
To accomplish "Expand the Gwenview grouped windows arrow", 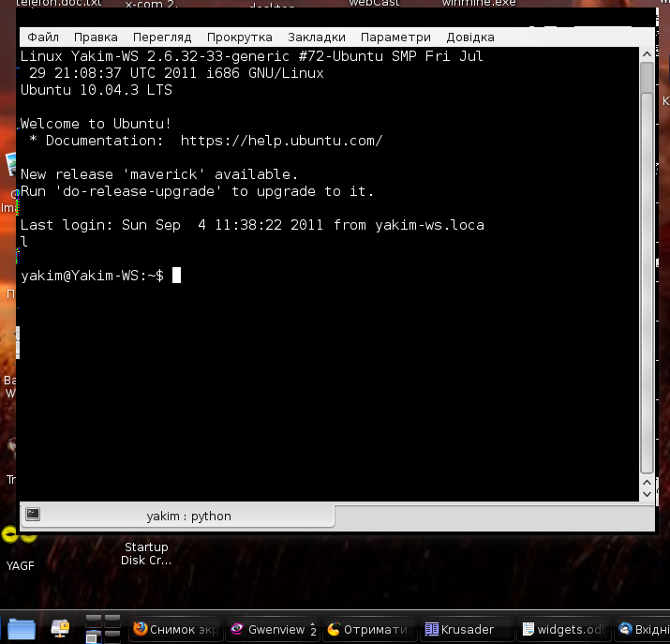I will tap(313, 629).
